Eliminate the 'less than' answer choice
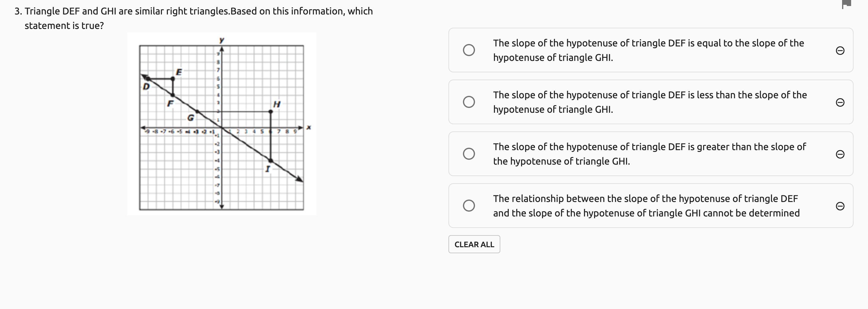This screenshot has height=309, width=868. tap(840, 102)
